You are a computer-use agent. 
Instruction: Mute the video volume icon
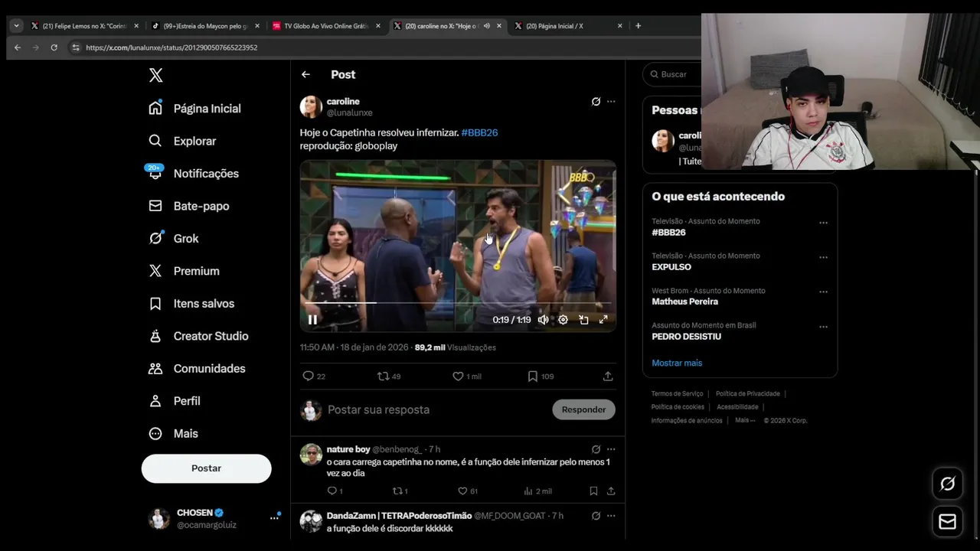[x=543, y=320]
